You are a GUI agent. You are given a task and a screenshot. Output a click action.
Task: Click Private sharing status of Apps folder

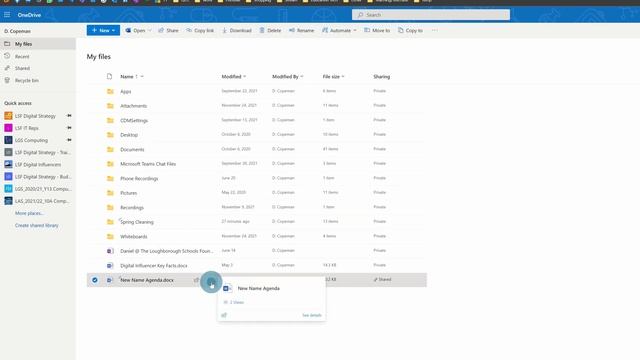click(379, 91)
